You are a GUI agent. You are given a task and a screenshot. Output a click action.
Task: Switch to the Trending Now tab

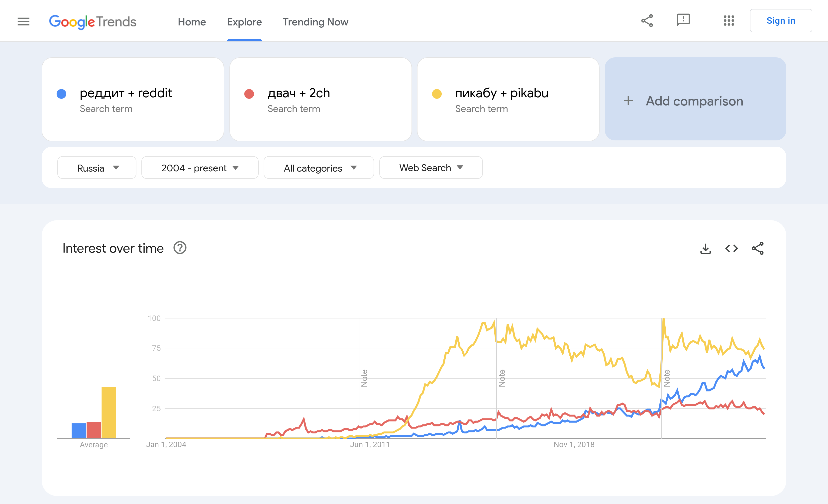tap(315, 22)
